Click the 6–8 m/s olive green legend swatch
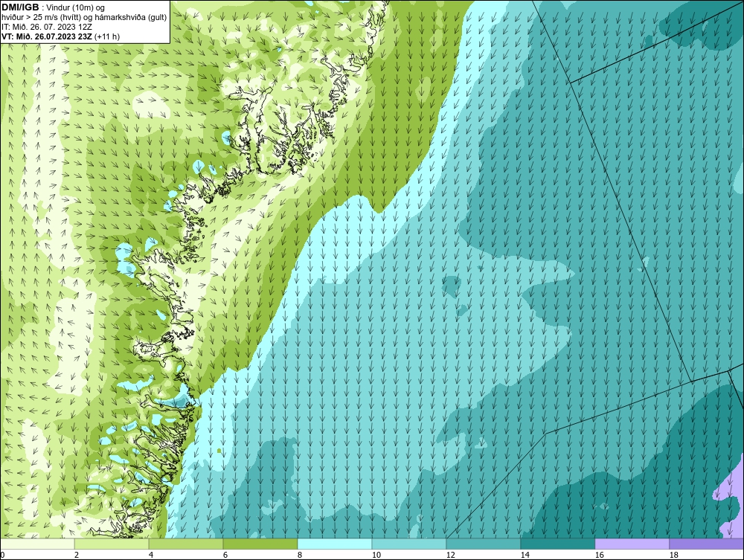 tap(260, 544)
